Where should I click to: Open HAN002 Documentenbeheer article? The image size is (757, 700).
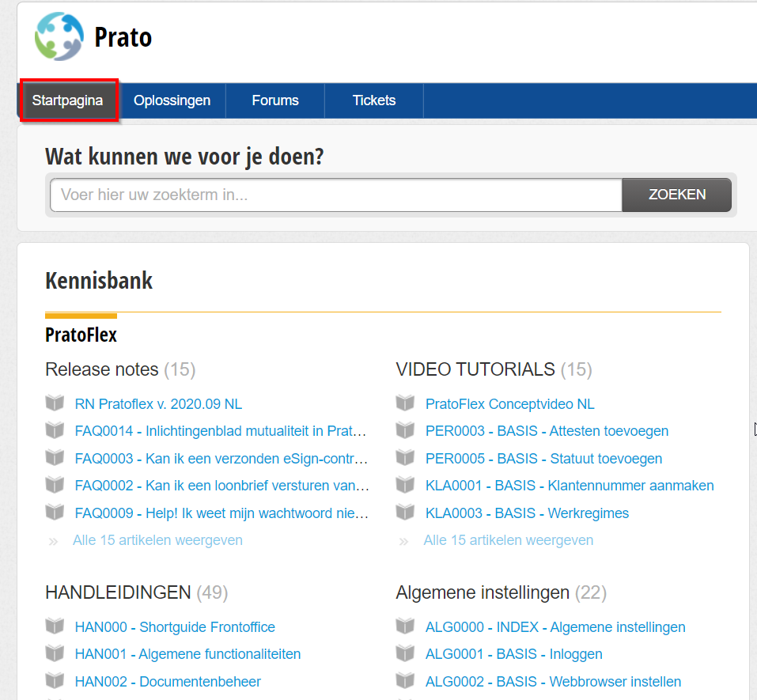coord(168,682)
